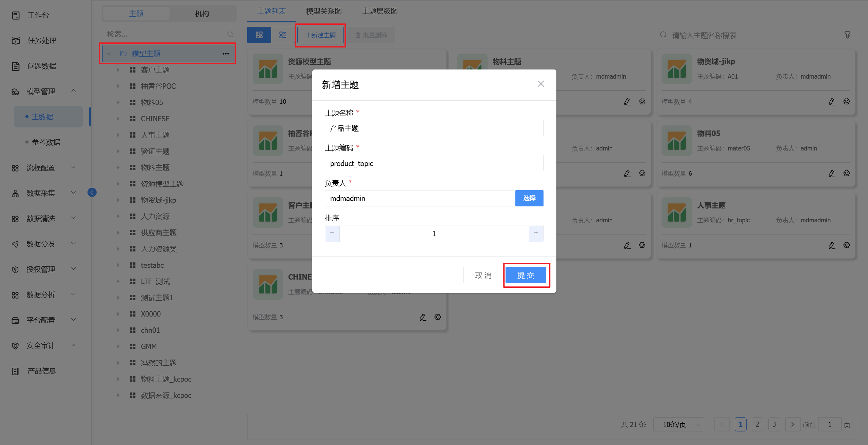Viewport: 868px width, 445px height.
Task: Switch to list view icon
Action: point(283,35)
